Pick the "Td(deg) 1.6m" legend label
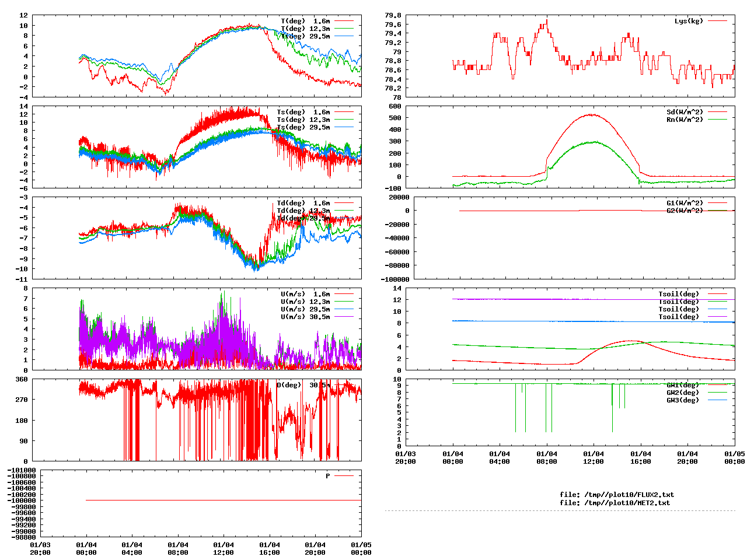747x560 pixels. point(303,203)
